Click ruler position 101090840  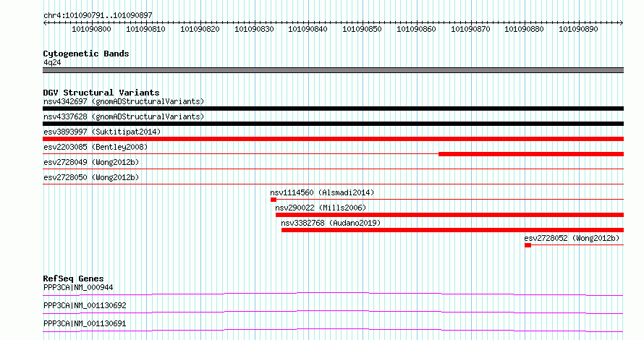tap(308, 29)
